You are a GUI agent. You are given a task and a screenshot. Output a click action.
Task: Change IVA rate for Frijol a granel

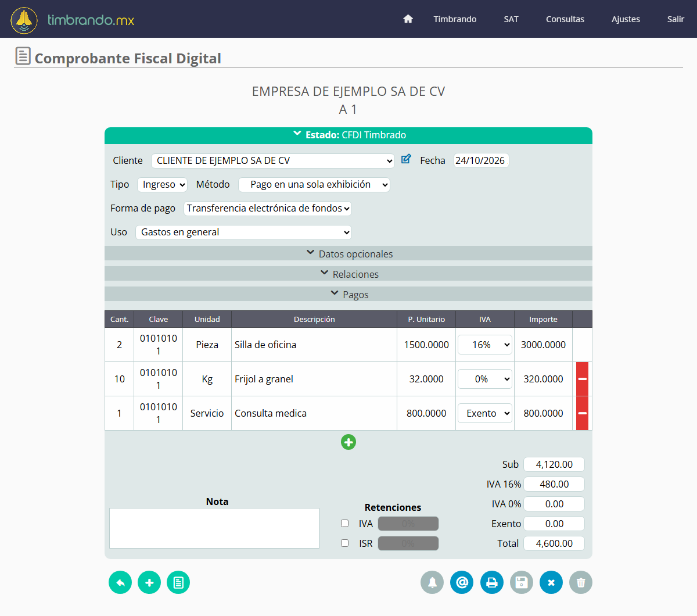click(x=485, y=379)
